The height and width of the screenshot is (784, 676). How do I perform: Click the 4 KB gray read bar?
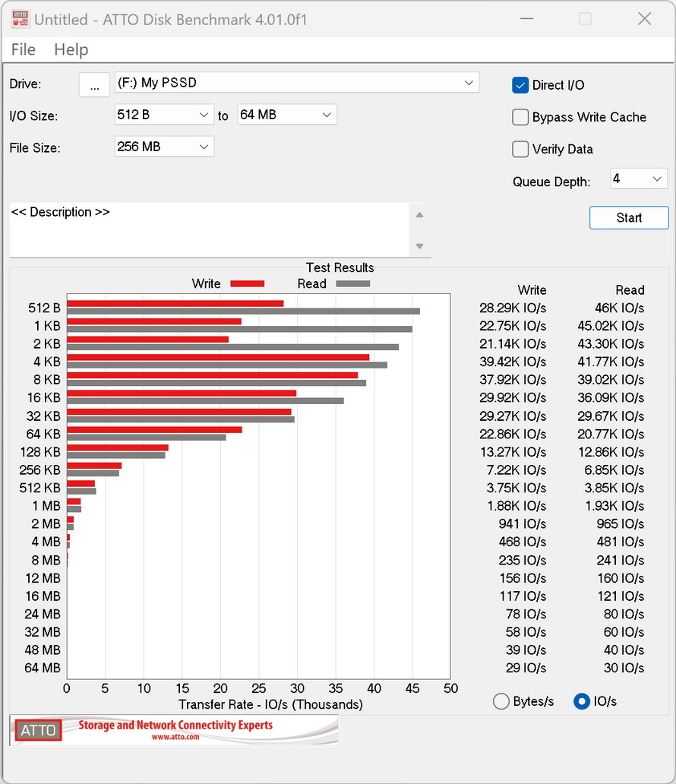click(227, 365)
